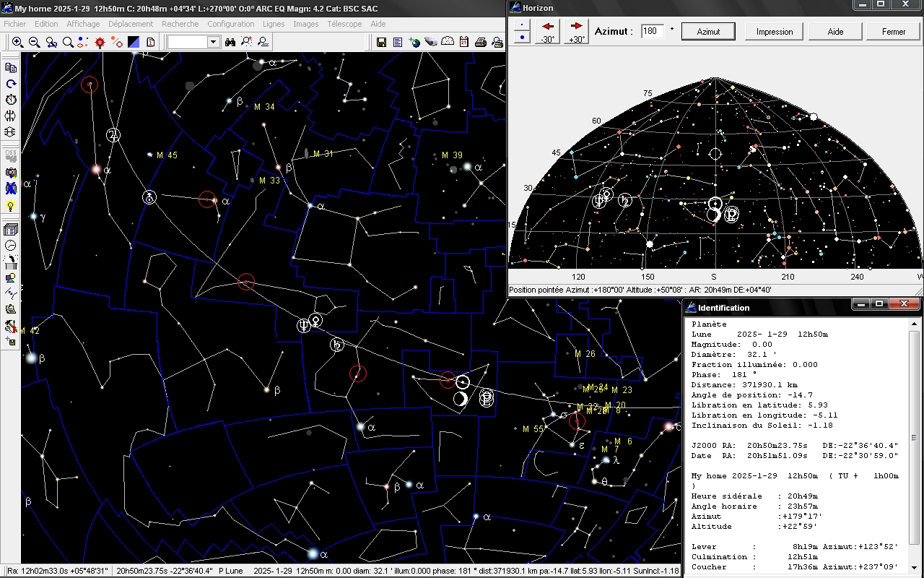Click into the toolbar combo box field
Viewport: 924px width, 578px height.
(x=188, y=42)
